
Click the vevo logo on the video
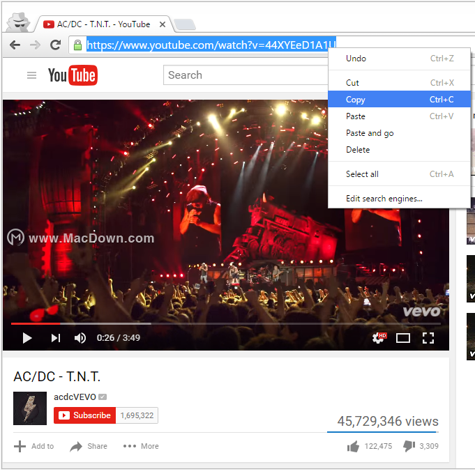click(421, 311)
